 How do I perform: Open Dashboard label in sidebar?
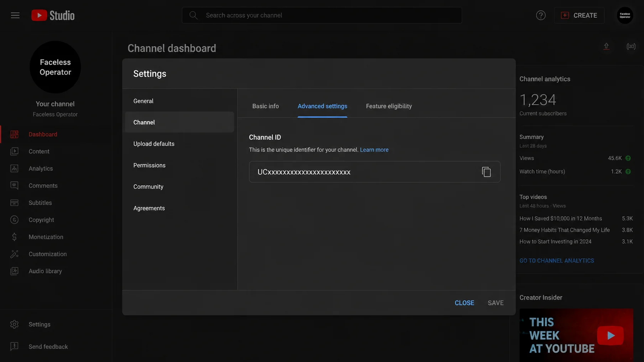pos(43,134)
